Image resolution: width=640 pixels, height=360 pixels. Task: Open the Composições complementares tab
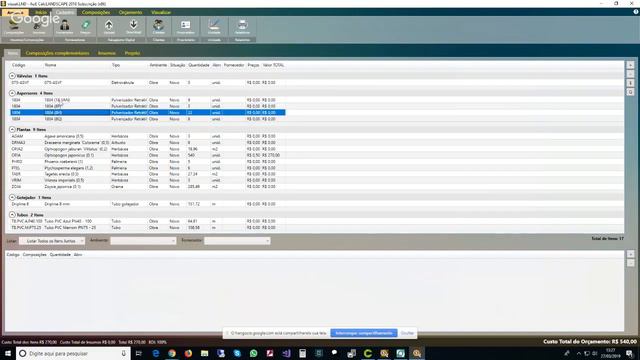[57, 53]
